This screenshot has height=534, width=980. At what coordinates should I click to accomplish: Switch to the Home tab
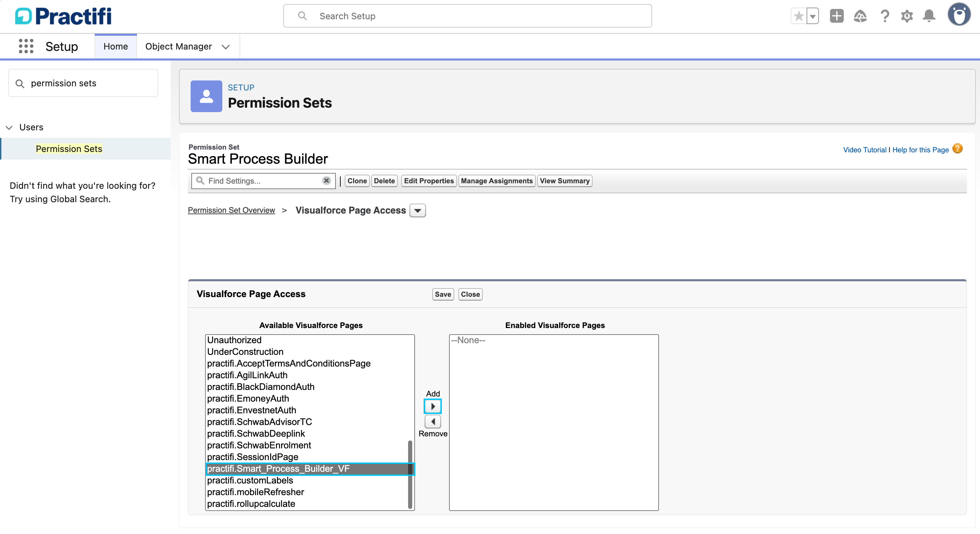(x=116, y=46)
